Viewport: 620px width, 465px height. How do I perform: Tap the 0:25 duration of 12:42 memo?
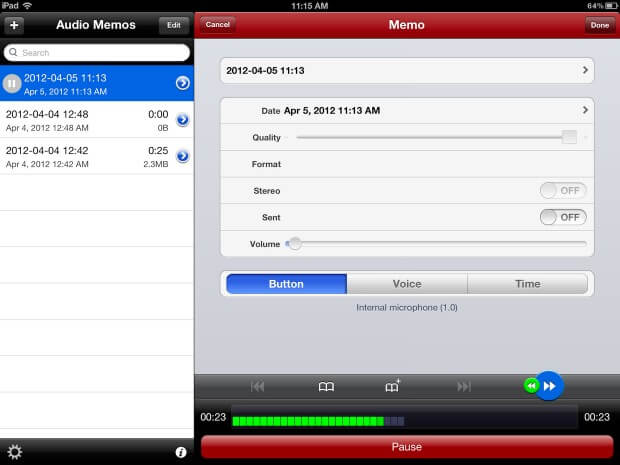[158, 151]
